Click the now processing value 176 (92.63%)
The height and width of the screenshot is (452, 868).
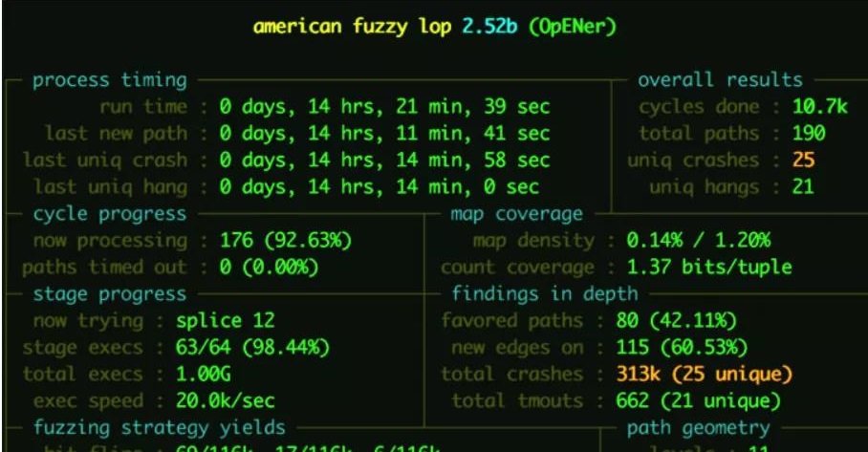(x=286, y=240)
